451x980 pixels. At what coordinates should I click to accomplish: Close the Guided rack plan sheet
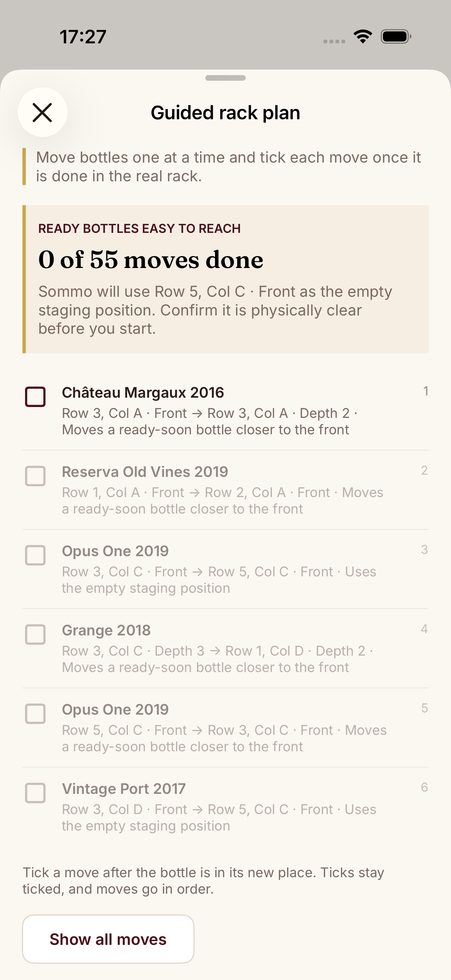coord(42,112)
